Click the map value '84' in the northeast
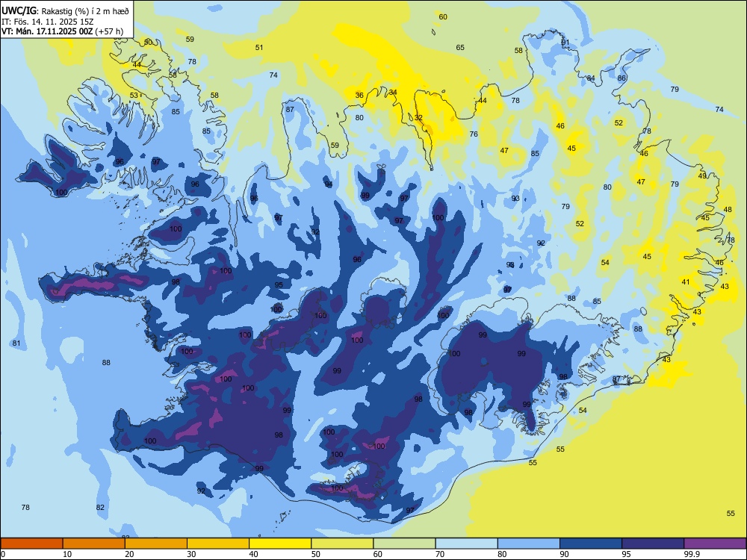The image size is (747, 560). (x=591, y=78)
